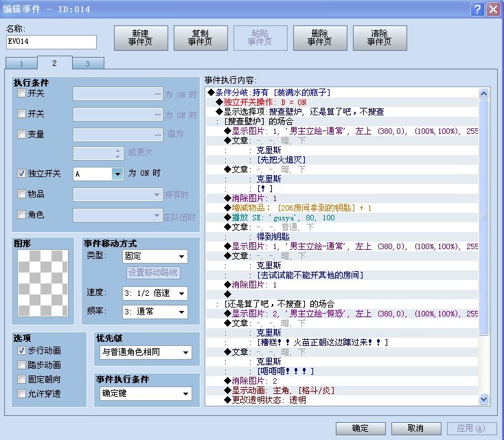Open the 优先级 dropdown
The image size is (504, 440).
pos(146,352)
